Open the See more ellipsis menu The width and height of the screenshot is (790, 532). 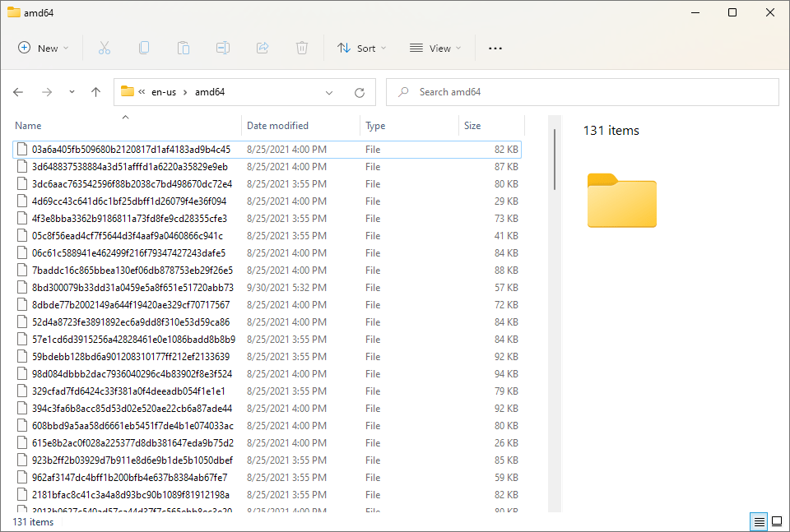[x=495, y=49]
